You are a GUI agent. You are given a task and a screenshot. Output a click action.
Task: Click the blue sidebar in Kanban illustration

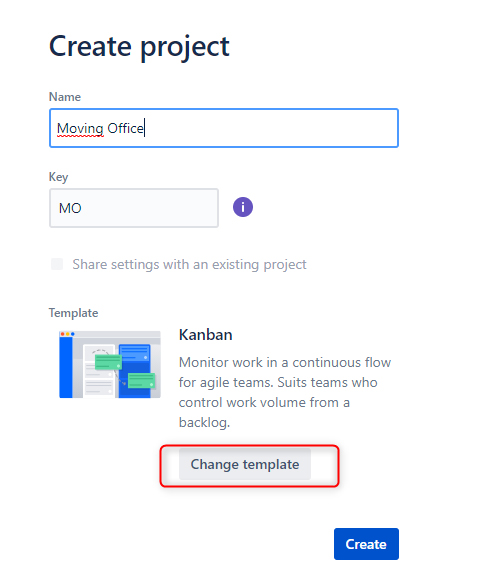pos(66,367)
